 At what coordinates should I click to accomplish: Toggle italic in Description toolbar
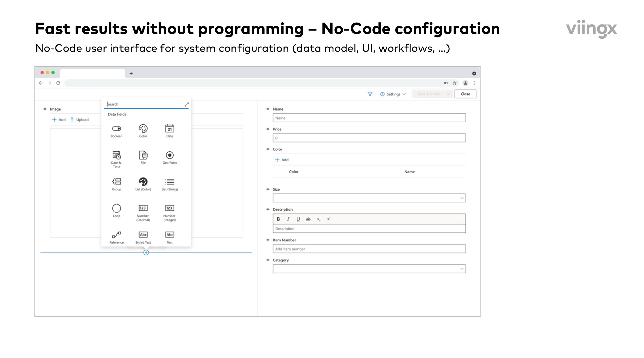[x=288, y=219]
